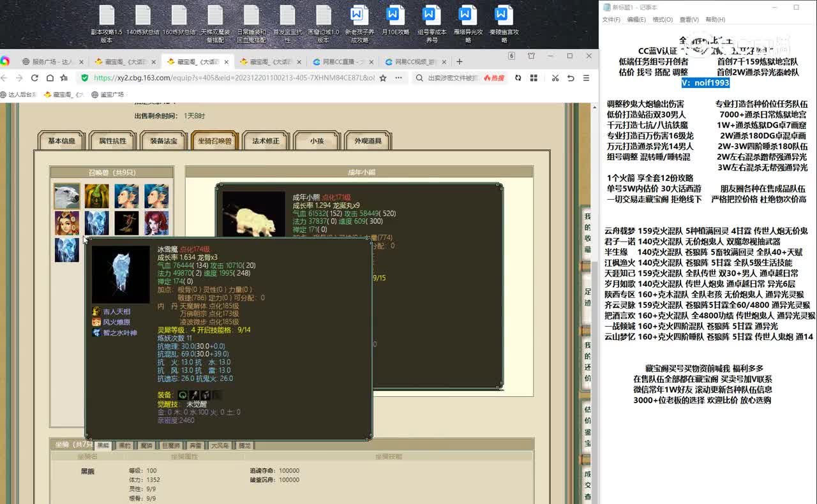The width and height of the screenshot is (817, 504).
Task: Open favorites star next to home
Action: point(64,78)
